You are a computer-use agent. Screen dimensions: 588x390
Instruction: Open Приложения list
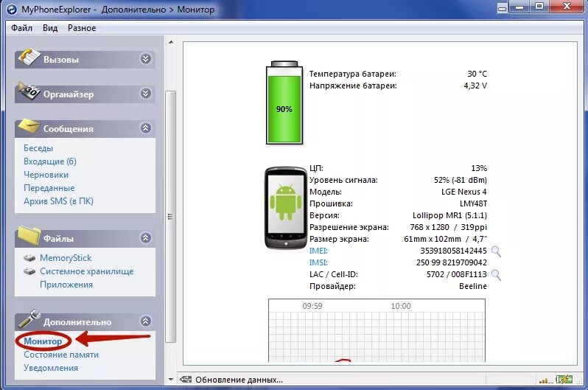tap(66, 285)
